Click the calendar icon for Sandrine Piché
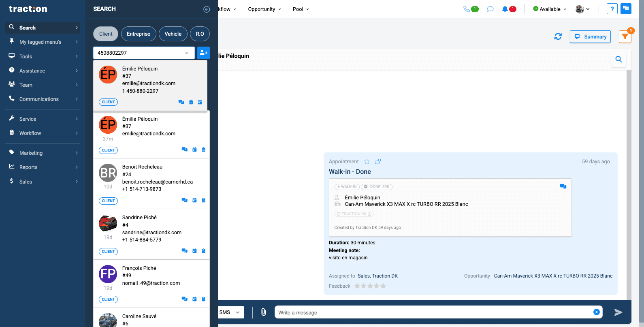 [x=194, y=251]
